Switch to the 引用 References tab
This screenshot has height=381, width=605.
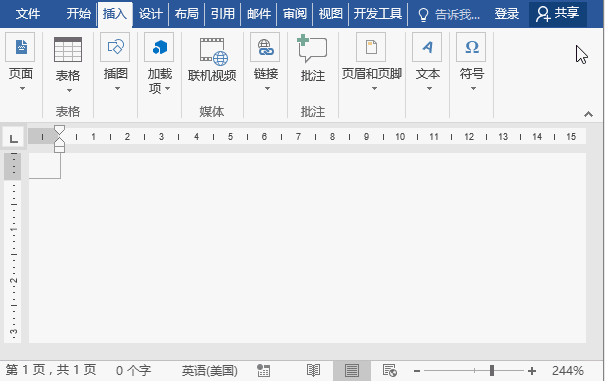pos(223,14)
